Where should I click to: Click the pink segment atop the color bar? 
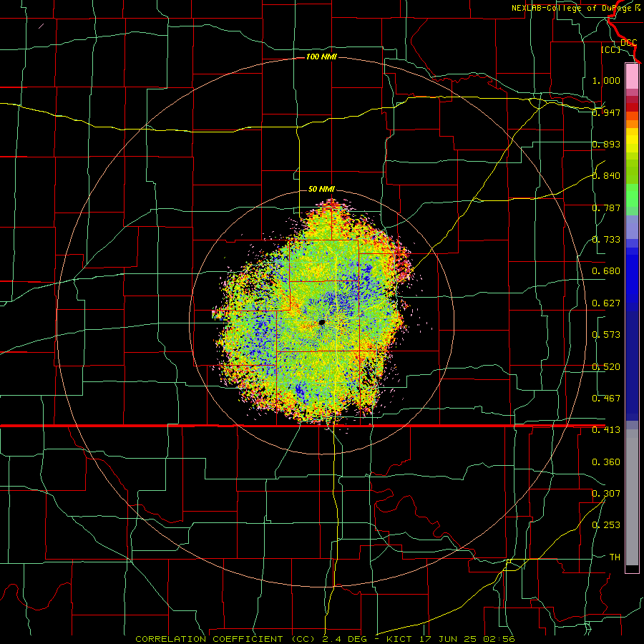[632, 76]
